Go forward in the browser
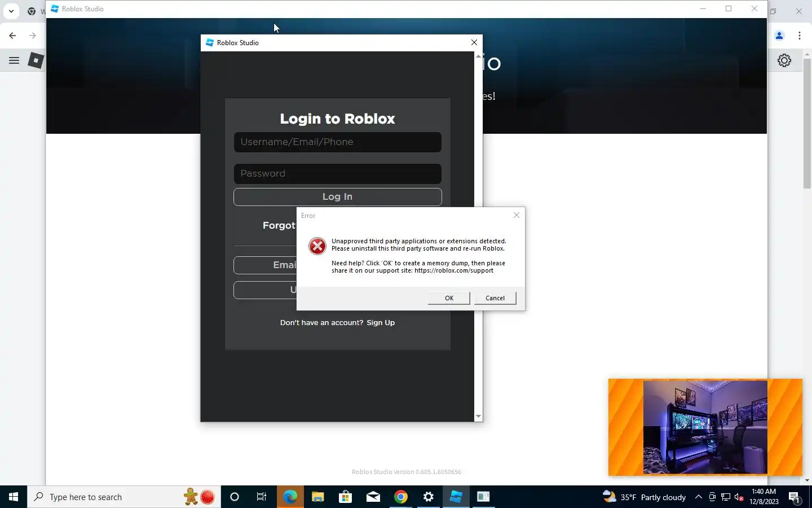The width and height of the screenshot is (812, 508). pos(33,36)
